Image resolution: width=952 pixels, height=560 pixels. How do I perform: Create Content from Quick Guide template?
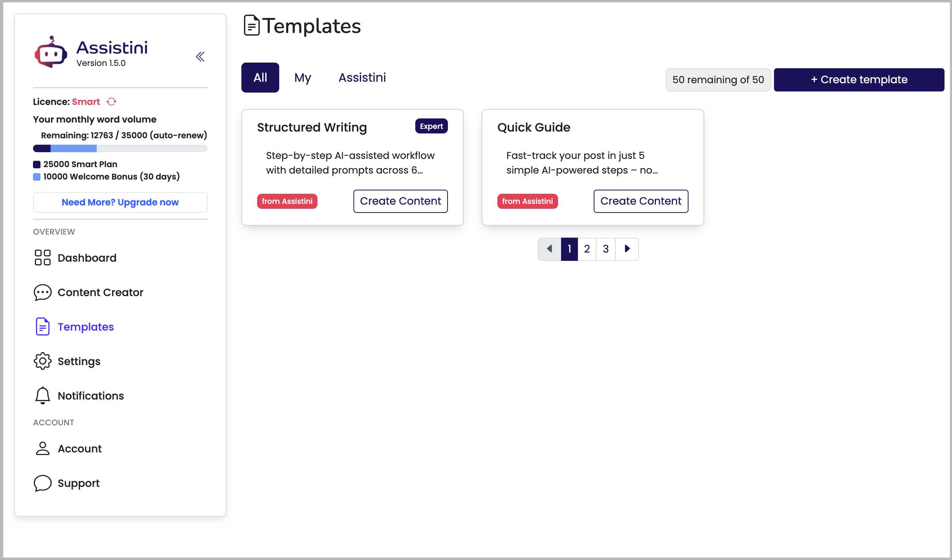[x=641, y=201]
